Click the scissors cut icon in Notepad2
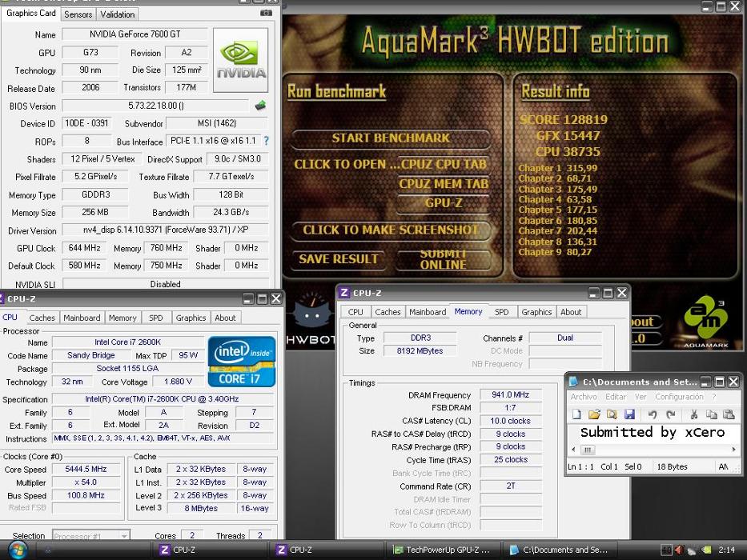Screen dimensions: 747x560 coord(693,414)
